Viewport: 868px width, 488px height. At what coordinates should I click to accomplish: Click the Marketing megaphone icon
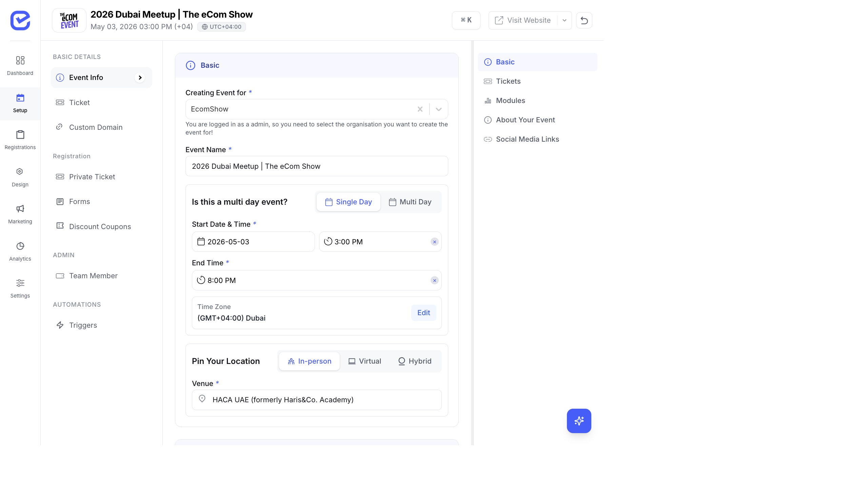click(x=20, y=209)
